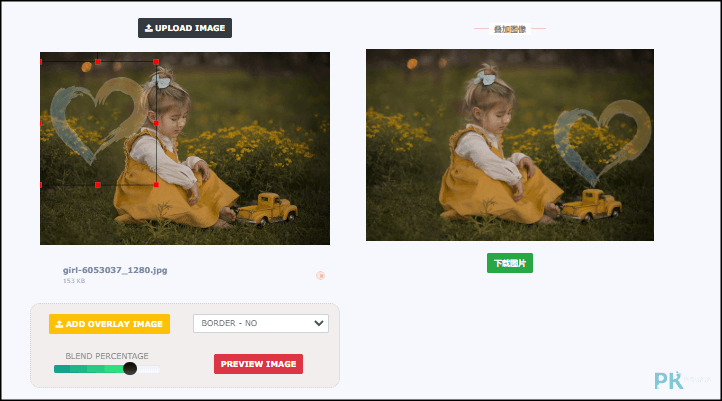722x401 pixels.
Task: Click the top-right red handle of the overlay box
Action: [x=156, y=62]
